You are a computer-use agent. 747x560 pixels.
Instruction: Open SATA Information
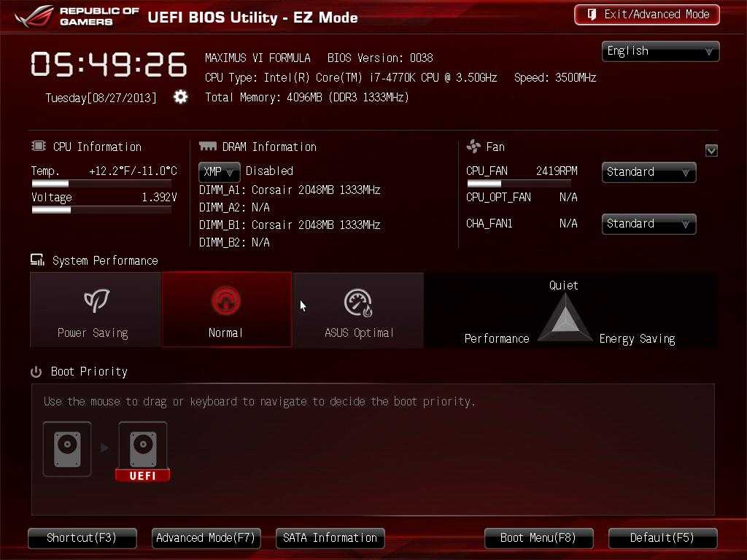(x=330, y=538)
